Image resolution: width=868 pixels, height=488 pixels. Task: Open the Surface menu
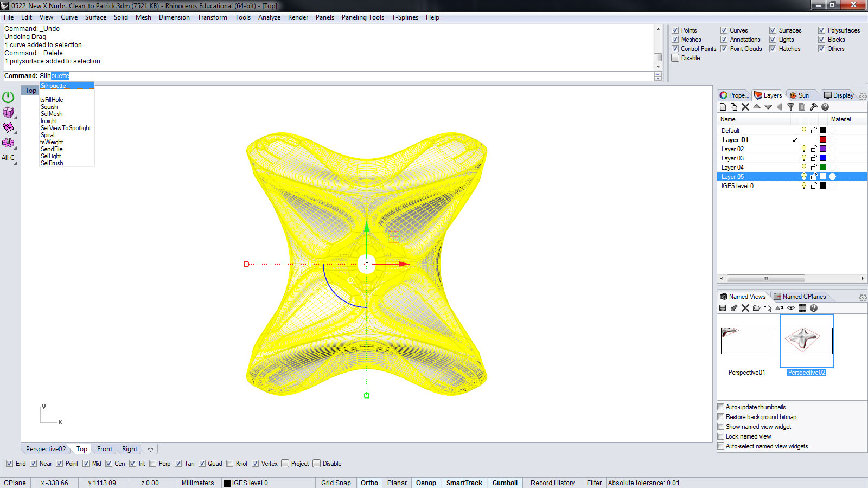pyautogui.click(x=95, y=17)
